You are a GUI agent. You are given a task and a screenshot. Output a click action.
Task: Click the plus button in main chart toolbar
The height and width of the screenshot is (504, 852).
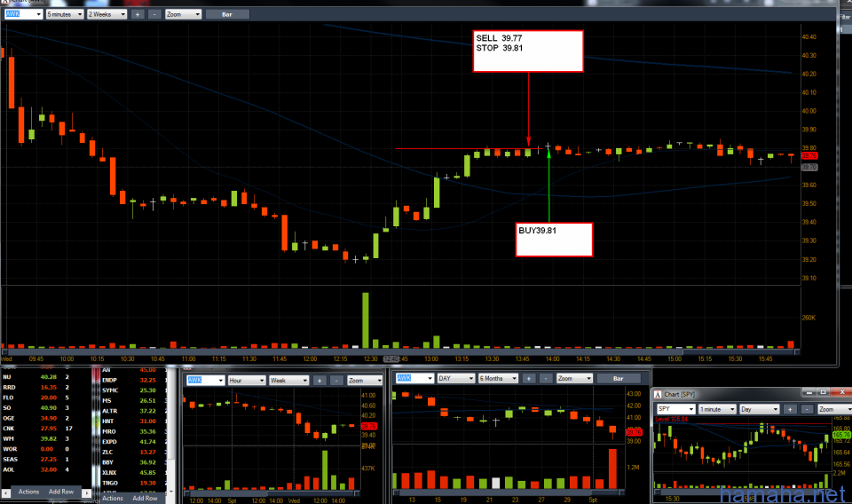(137, 15)
